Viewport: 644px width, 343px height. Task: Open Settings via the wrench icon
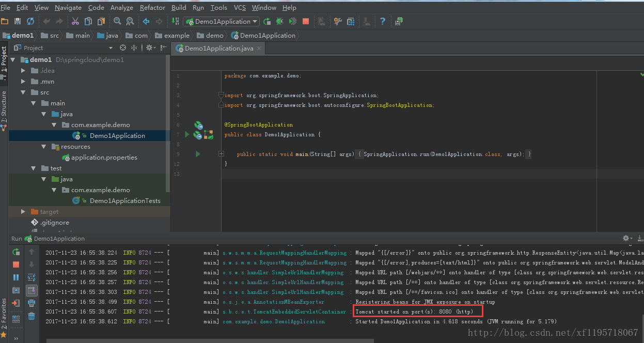338,21
